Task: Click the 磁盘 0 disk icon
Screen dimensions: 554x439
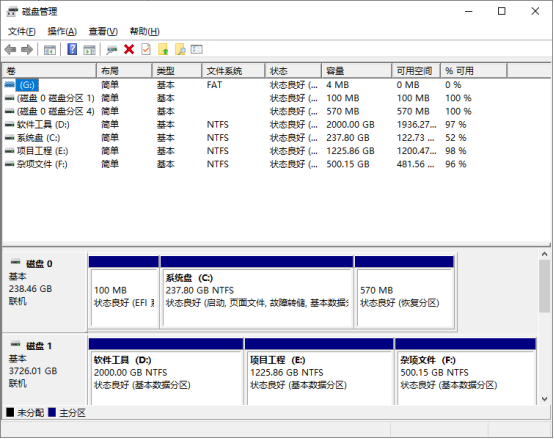Action: [16, 262]
